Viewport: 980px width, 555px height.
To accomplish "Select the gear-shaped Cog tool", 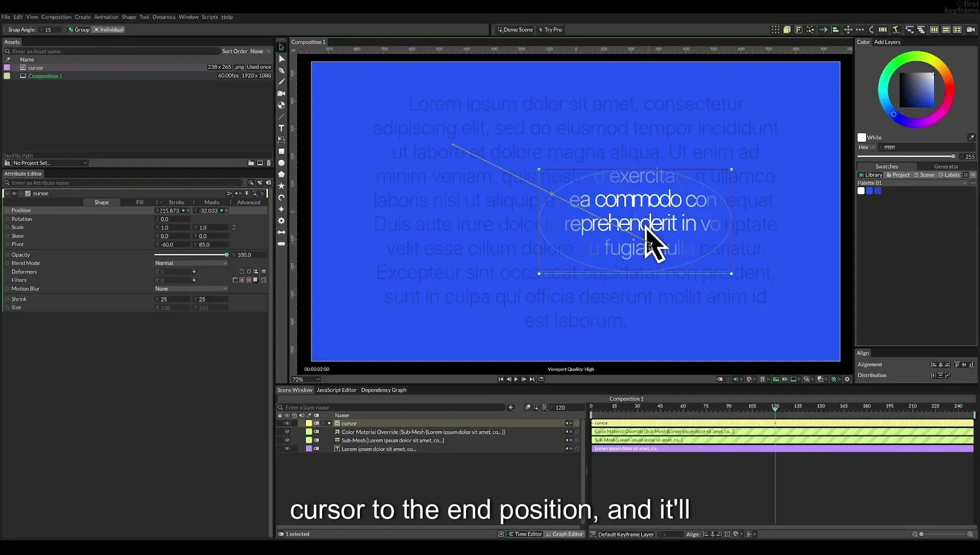I will pos(281,221).
